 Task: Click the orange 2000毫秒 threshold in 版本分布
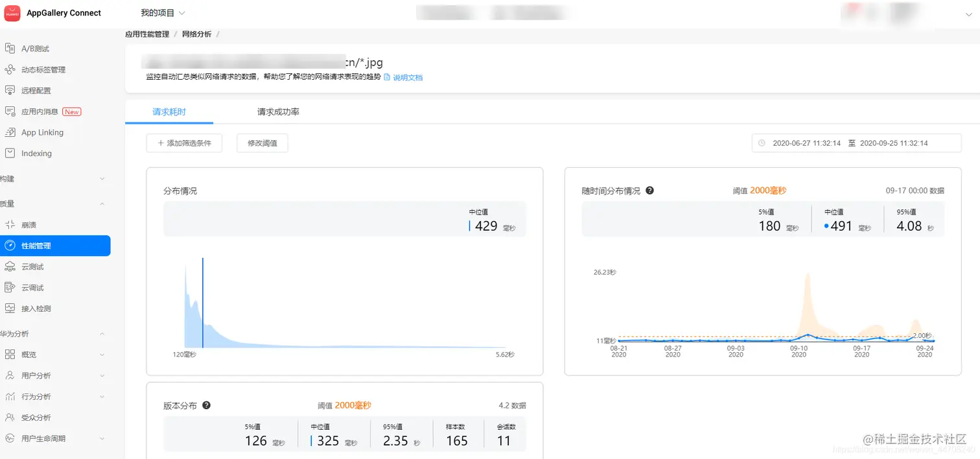tap(353, 405)
